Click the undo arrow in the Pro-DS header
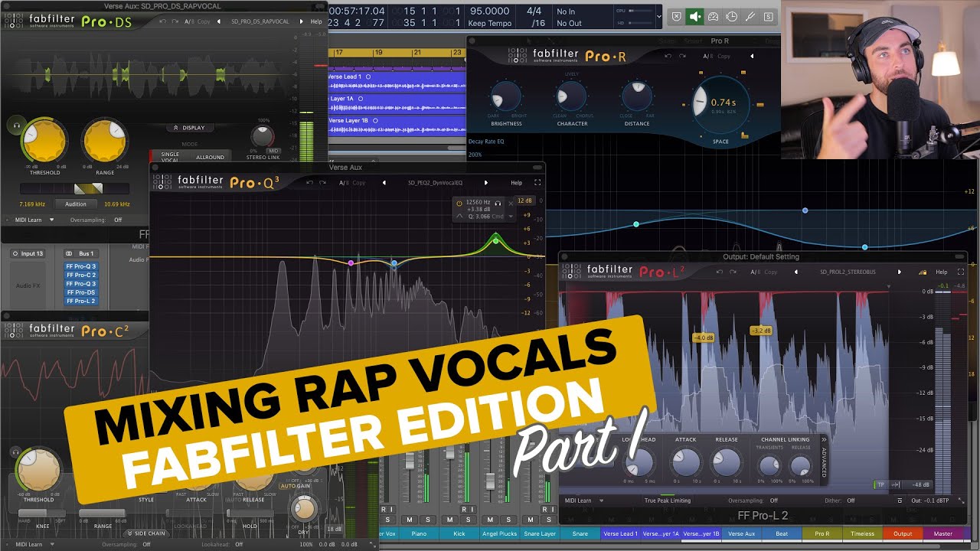The image size is (980, 551). [x=162, y=21]
